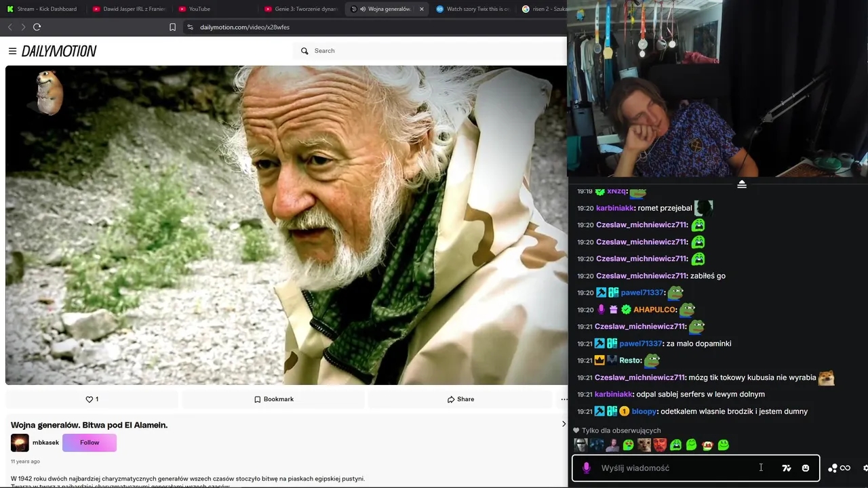
Task: Insert the last smiling green frog emote
Action: click(724, 445)
